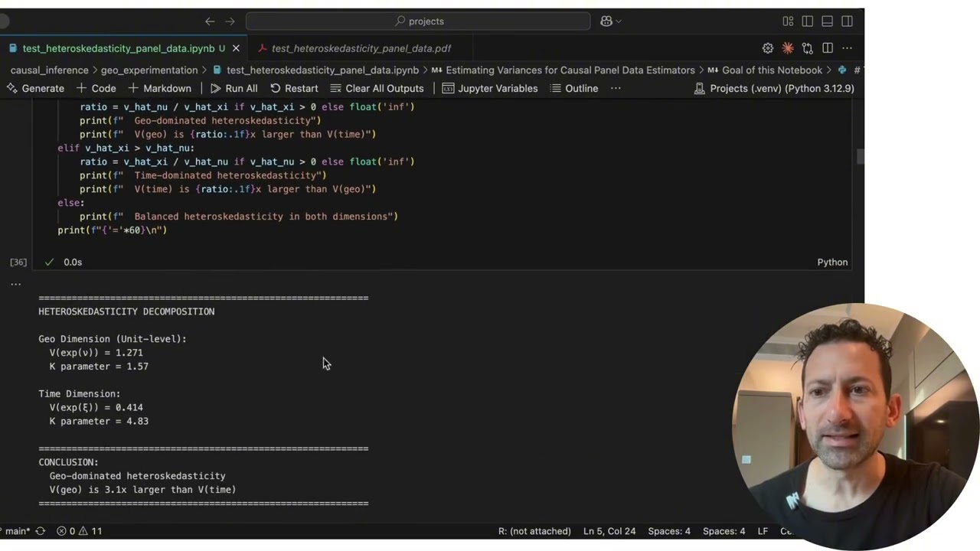Click the vertical scrollbar thumb in editor
Screen dimensions: 980x551
tap(860, 157)
